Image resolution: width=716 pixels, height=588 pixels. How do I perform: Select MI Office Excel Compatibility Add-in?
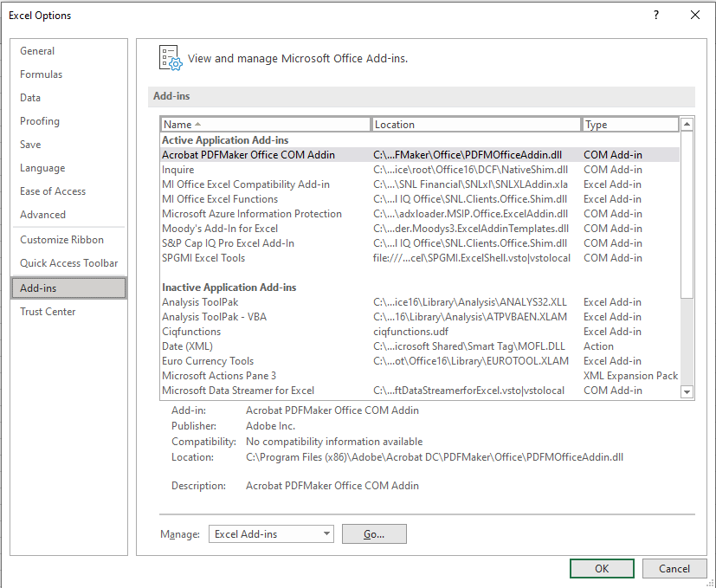(420, 184)
